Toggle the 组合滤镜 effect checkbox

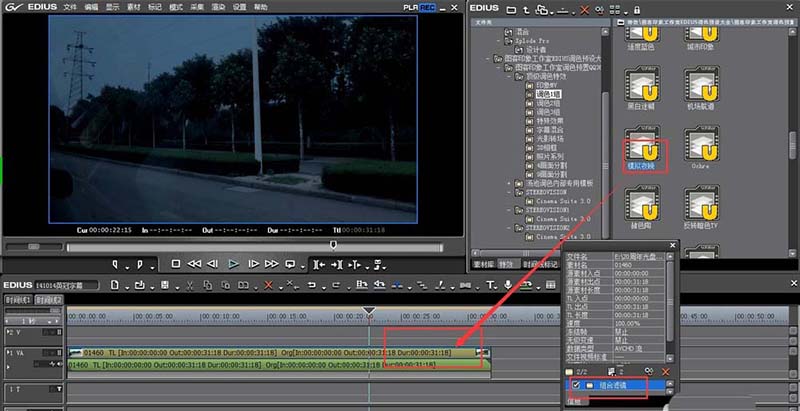point(574,385)
